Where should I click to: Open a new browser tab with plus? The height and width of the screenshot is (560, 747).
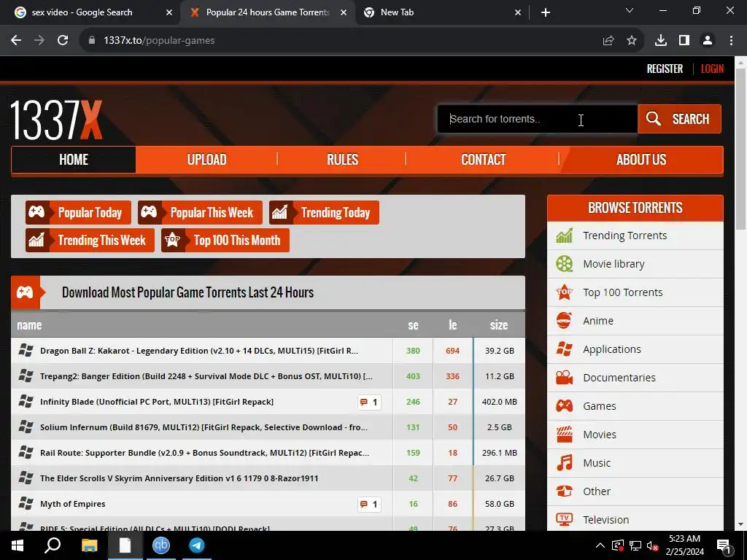(x=546, y=12)
